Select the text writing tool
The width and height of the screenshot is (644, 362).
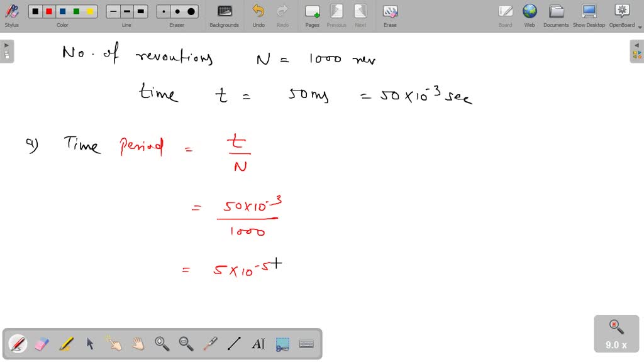pyautogui.click(x=258, y=344)
